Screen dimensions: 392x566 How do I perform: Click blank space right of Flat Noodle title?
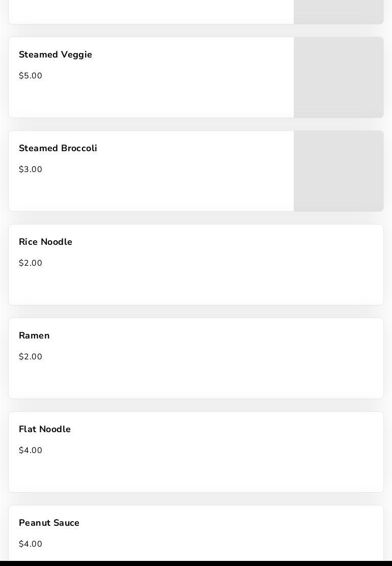click(x=224, y=429)
